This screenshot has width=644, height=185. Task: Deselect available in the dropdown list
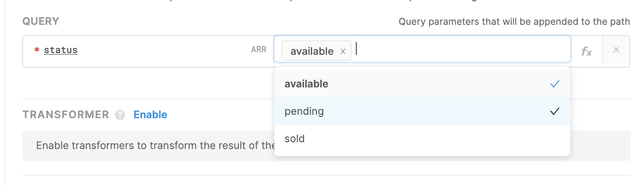pyautogui.click(x=422, y=84)
